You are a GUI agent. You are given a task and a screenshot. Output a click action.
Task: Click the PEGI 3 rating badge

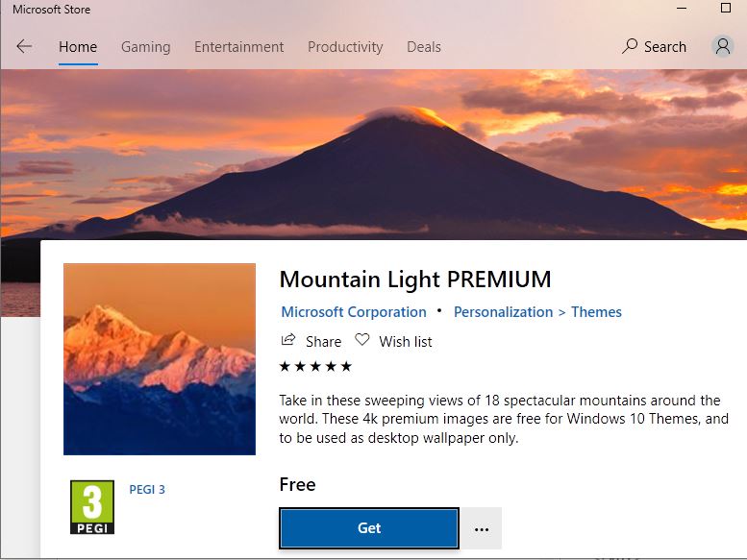point(92,507)
